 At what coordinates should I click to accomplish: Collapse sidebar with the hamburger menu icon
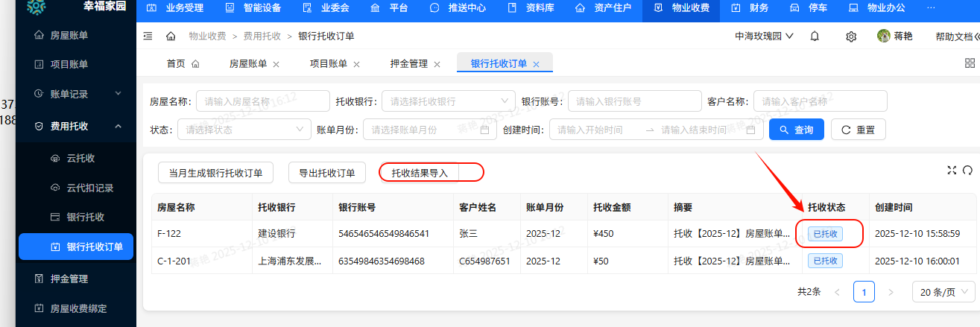pos(148,36)
